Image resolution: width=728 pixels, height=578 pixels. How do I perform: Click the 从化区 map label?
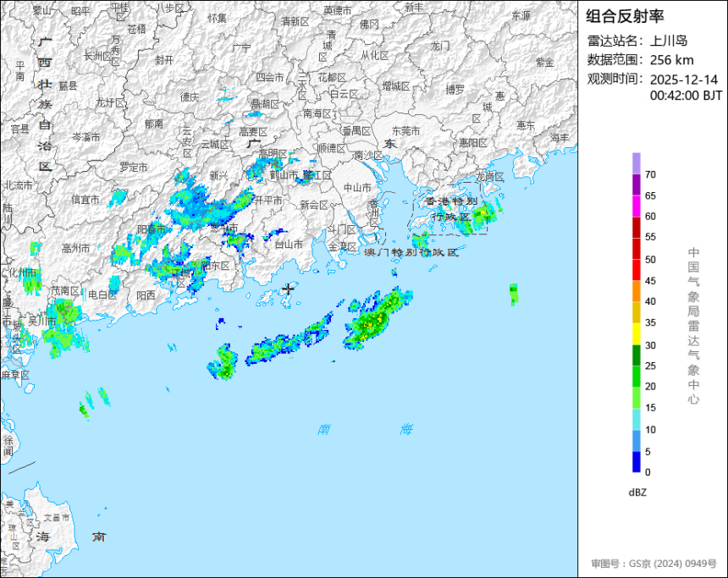(x=375, y=55)
